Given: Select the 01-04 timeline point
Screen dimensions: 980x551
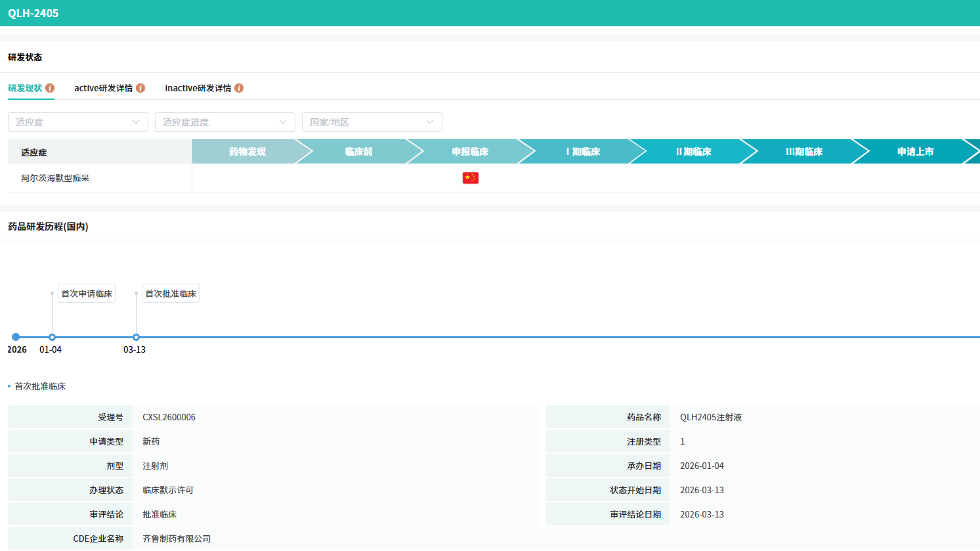Looking at the screenshot, I should (52, 337).
